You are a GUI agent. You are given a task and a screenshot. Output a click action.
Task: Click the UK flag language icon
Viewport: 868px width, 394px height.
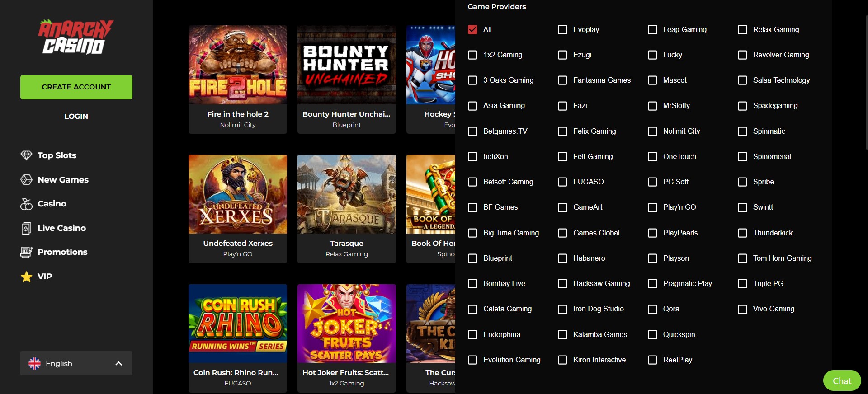pyautogui.click(x=34, y=364)
